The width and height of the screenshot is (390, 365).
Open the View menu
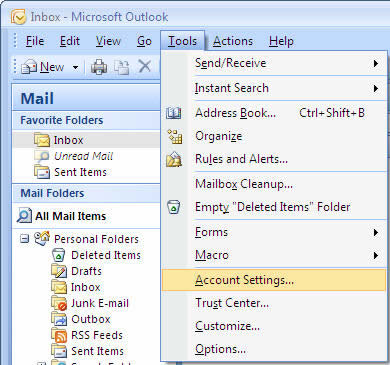(x=108, y=41)
